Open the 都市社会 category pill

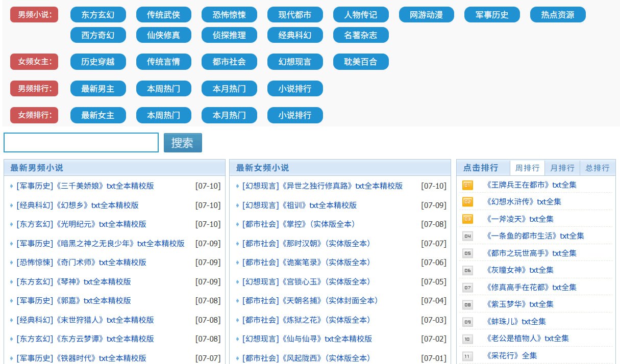[x=230, y=62]
